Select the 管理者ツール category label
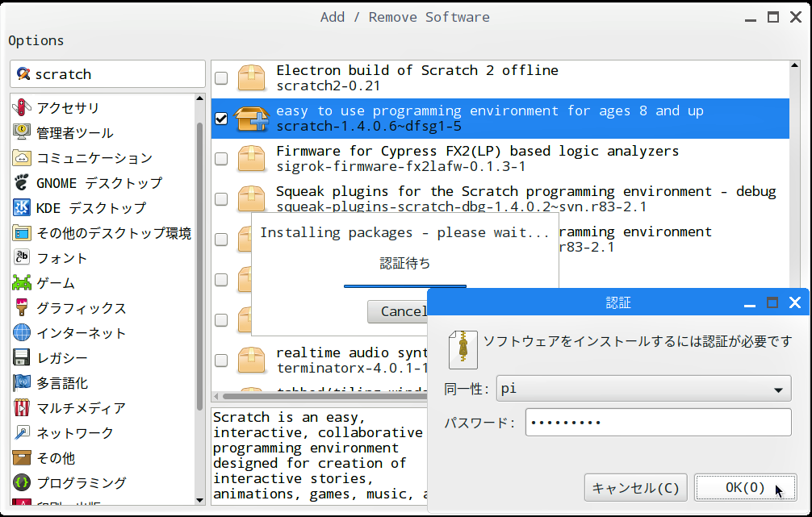812x517 pixels. pos(75,133)
